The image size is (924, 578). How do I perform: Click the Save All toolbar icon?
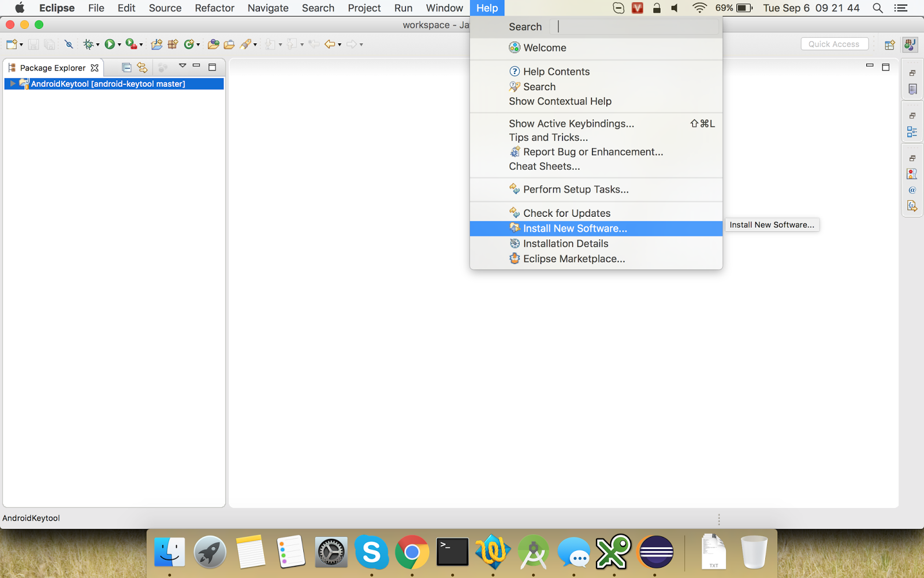pyautogui.click(x=50, y=45)
